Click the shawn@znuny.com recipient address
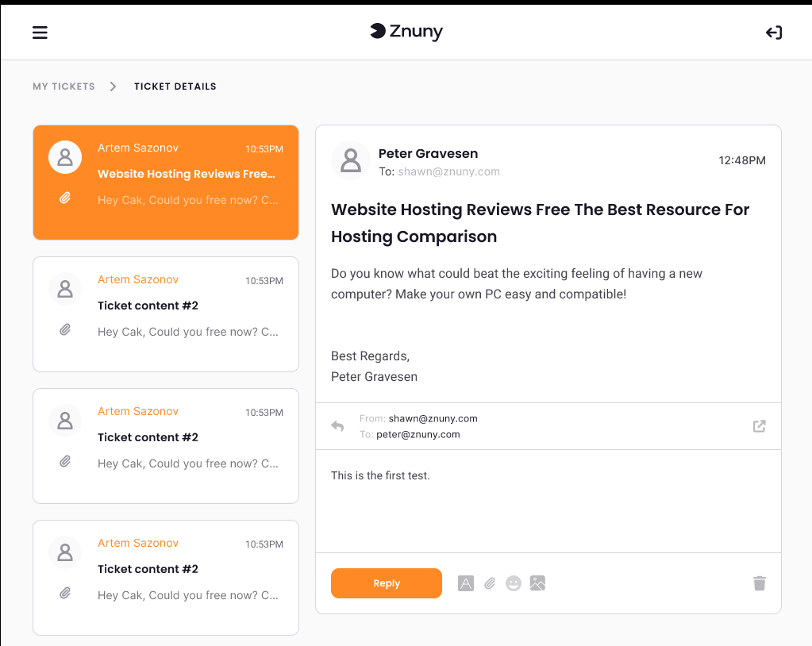Screen dimensions: 812x646 448,171
